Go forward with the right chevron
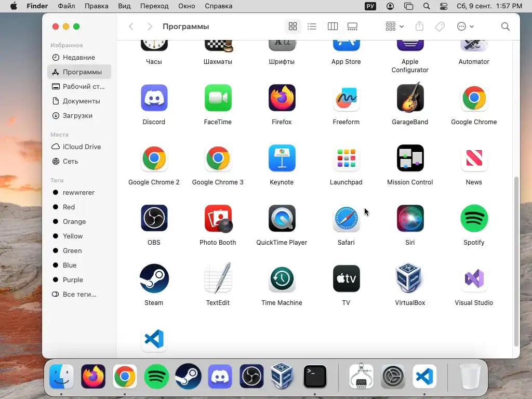 pos(150,26)
